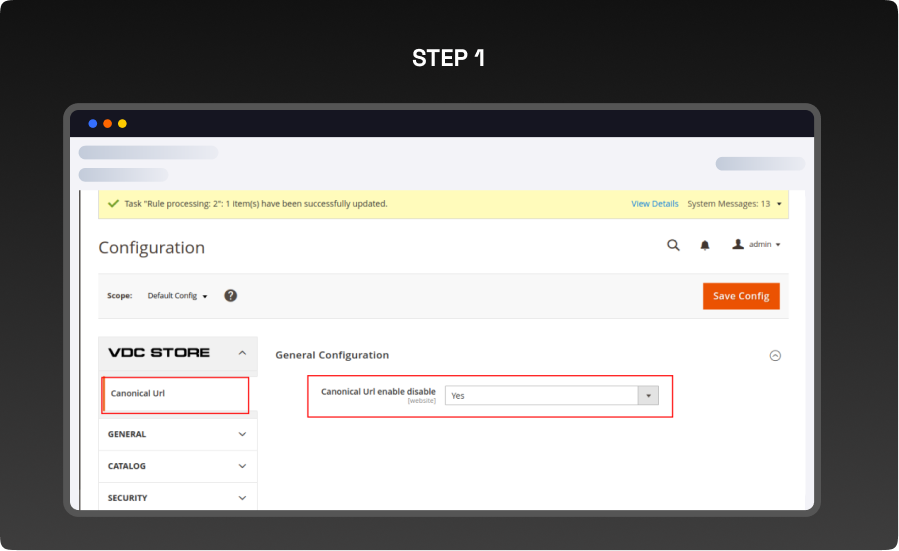This screenshot has width=899, height=551.
Task: Expand the CATALOG configuration section
Action: point(178,466)
